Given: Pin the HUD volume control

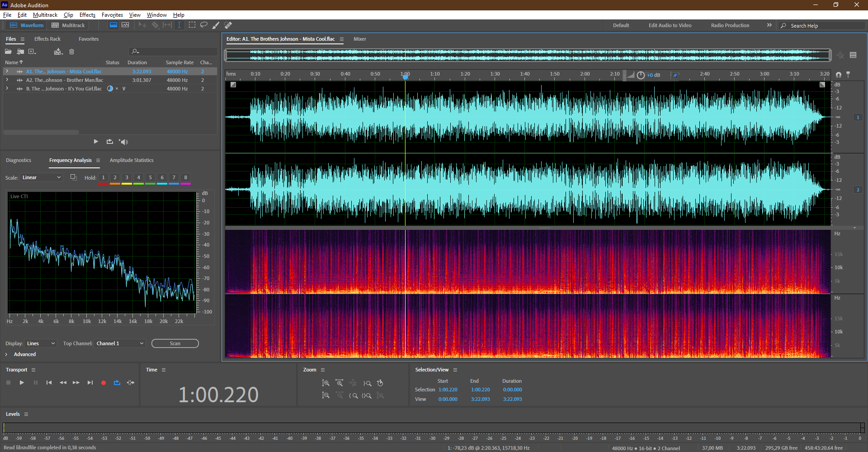Looking at the screenshot, I should click(x=675, y=75).
